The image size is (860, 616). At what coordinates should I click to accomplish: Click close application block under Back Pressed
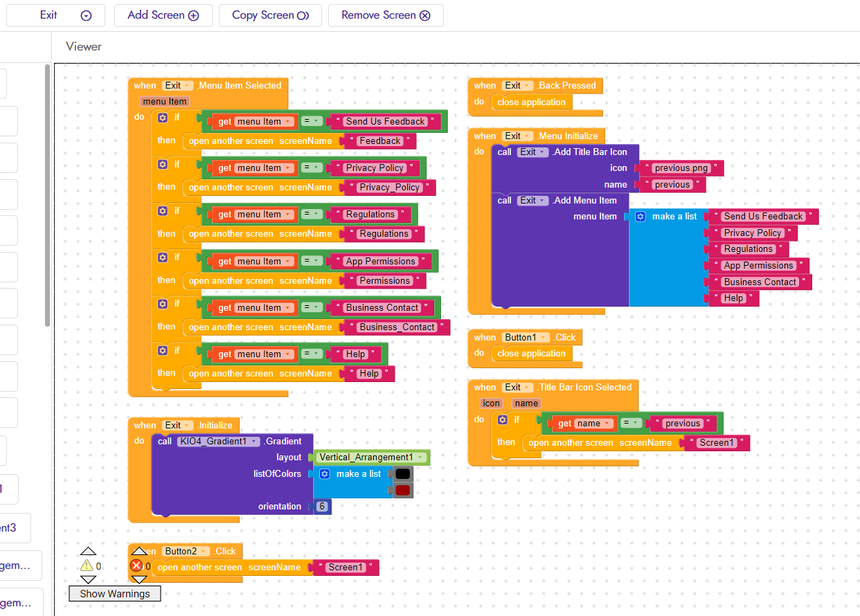532,102
